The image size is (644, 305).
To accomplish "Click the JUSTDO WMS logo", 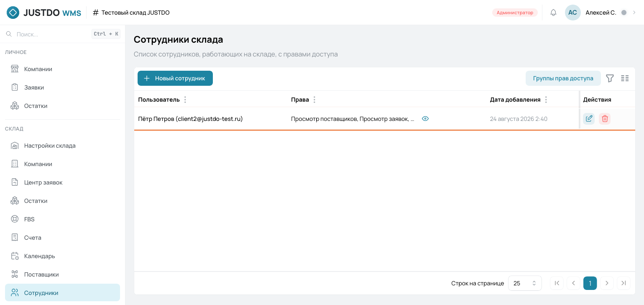I will [x=44, y=13].
